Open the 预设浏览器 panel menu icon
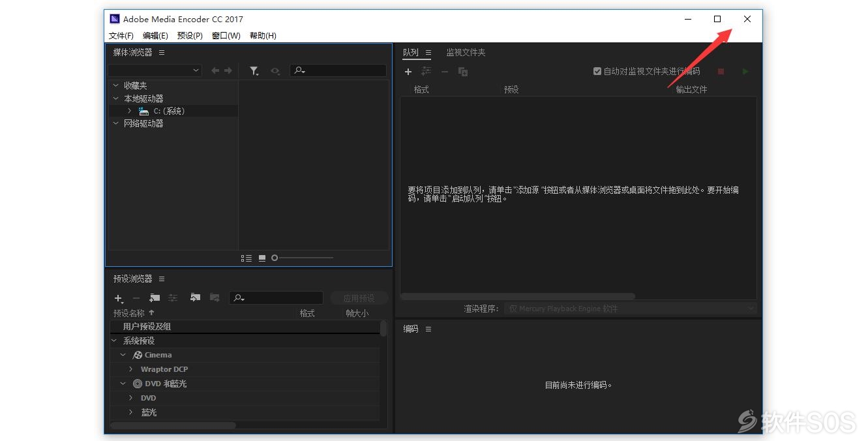 pyautogui.click(x=162, y=279)
